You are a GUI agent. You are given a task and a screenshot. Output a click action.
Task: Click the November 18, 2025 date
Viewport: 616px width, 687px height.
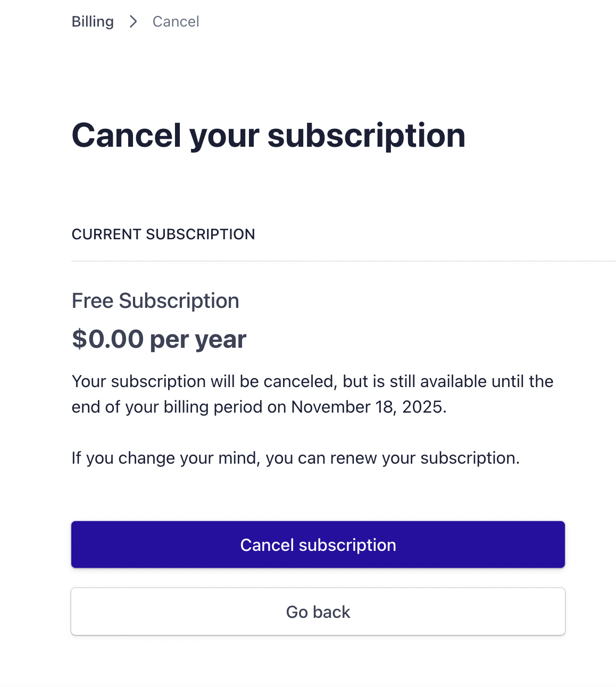[368, 407]
